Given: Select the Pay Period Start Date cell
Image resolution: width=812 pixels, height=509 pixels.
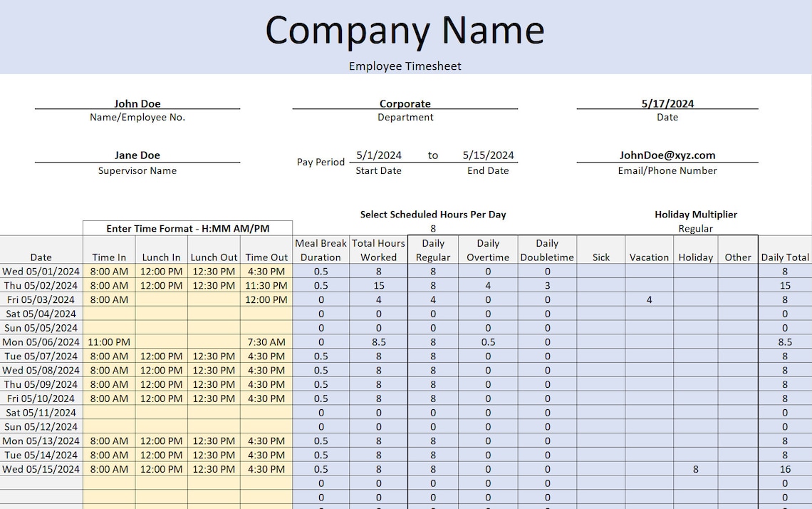Looking at the screenshot, I should [x=378, y=155].
